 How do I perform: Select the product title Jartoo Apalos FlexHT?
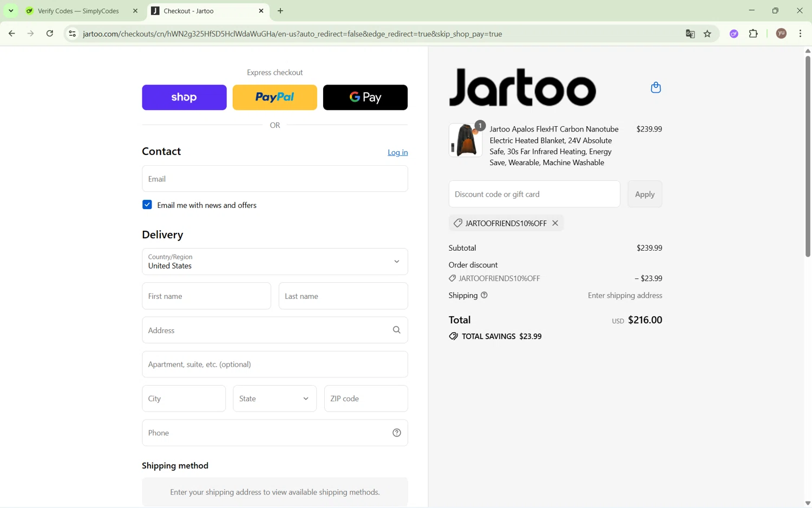coord(554,146)
